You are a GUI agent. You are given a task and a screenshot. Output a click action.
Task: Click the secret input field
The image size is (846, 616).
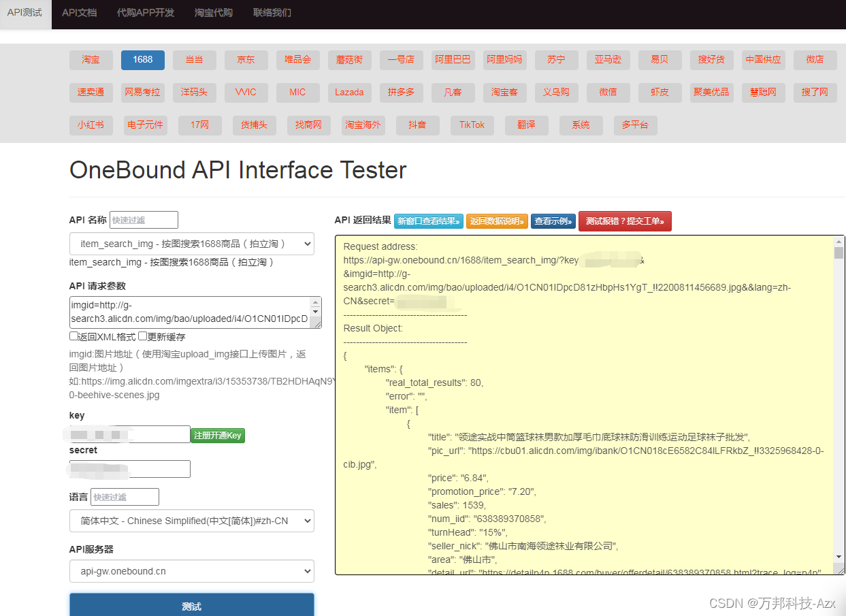tap(130, 469)
